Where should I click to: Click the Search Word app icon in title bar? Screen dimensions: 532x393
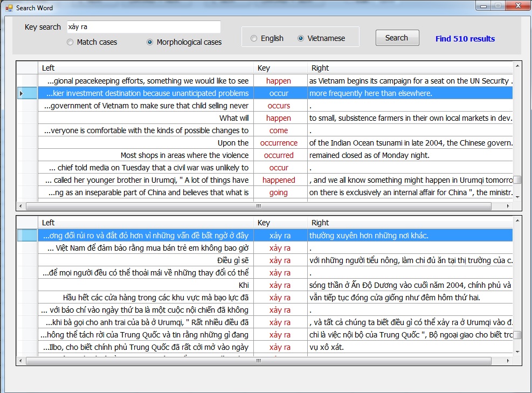9,8
